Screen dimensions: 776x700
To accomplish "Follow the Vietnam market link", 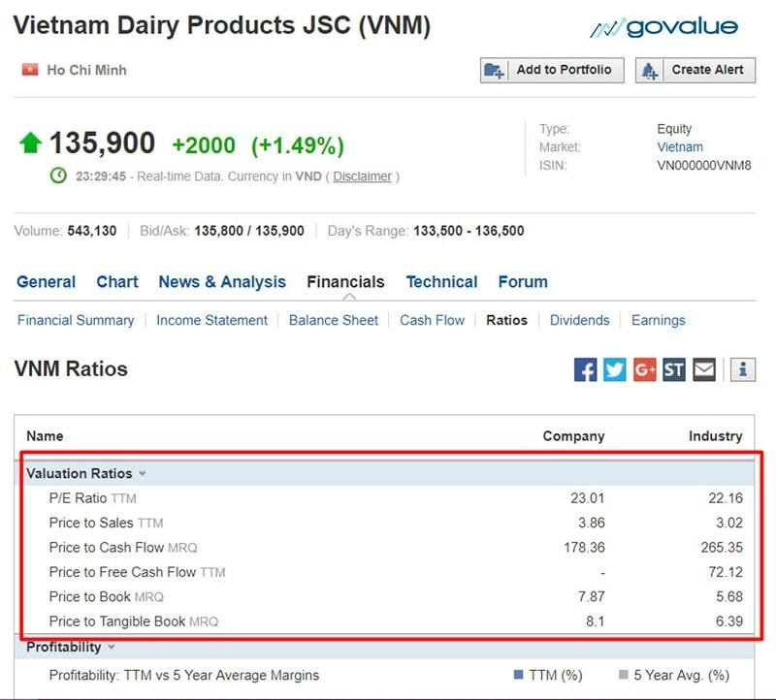I will pos(680,147).
